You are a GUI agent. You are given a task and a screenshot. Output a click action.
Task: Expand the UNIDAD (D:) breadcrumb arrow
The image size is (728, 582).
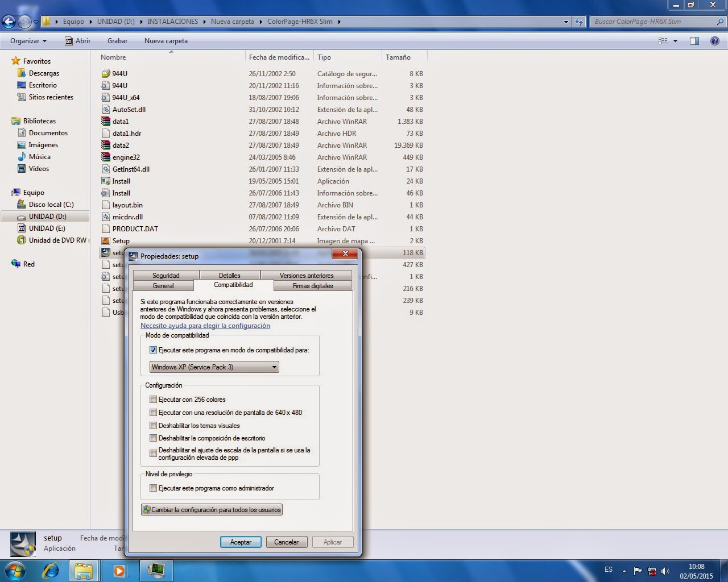(x=140, y=22)
